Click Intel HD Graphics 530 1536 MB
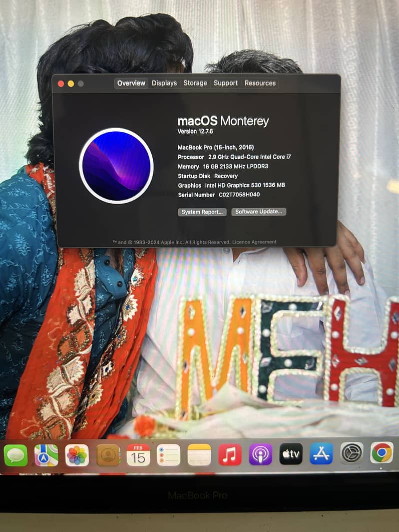The image size is (399, 532). tap(245, 185)
